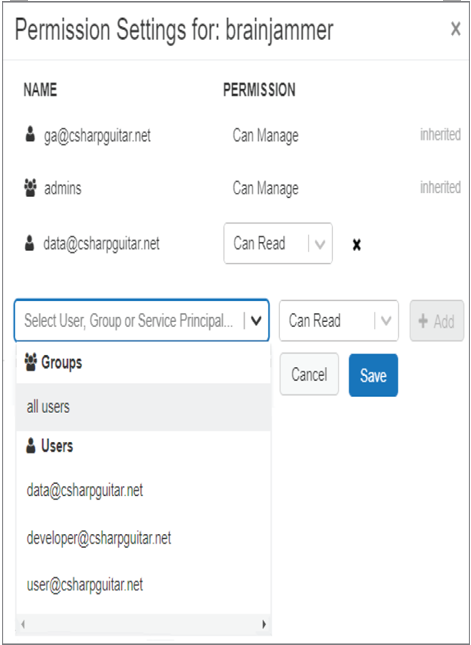The width and height of the screenshot is (471, 645).
Task: Save the permission settings
Action: click(x=373, y=375)
